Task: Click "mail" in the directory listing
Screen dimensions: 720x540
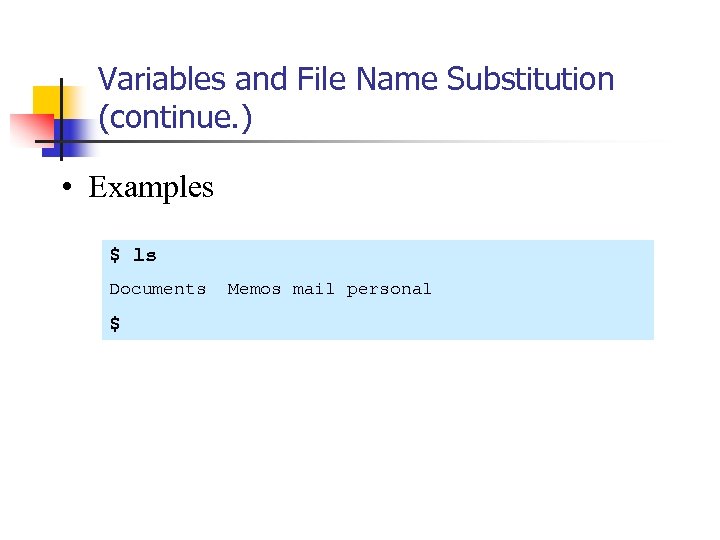Action: click(314, 289)
